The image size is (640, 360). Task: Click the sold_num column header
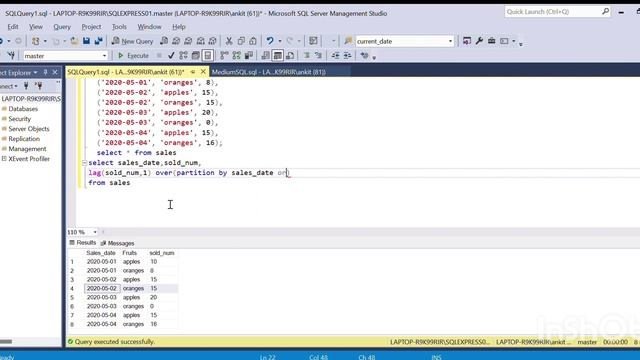(x=162, y=253)
